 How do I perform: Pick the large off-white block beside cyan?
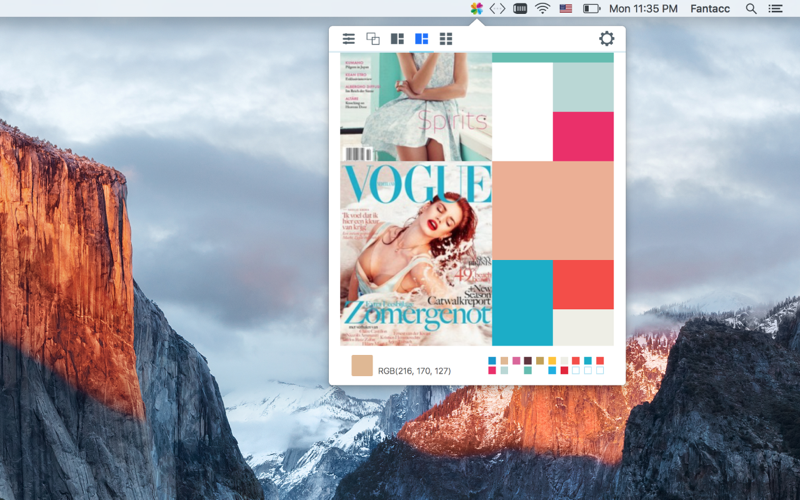pos(583,328)
